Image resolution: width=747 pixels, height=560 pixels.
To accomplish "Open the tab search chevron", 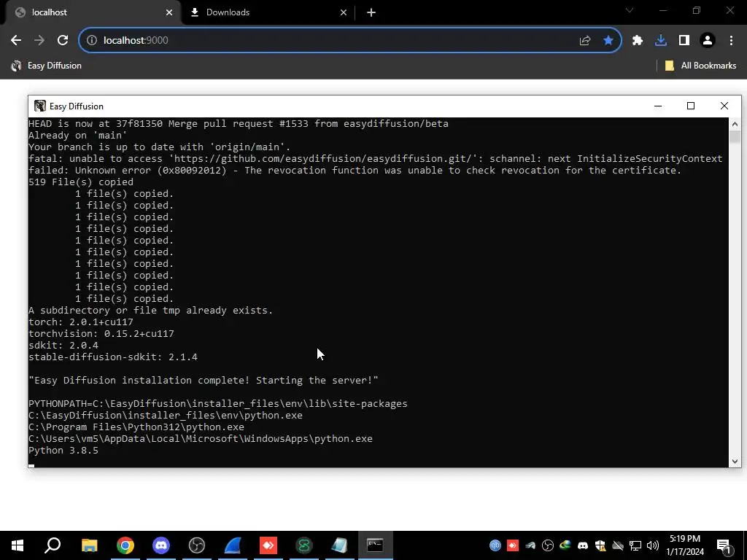I will (x=630, y=10).
